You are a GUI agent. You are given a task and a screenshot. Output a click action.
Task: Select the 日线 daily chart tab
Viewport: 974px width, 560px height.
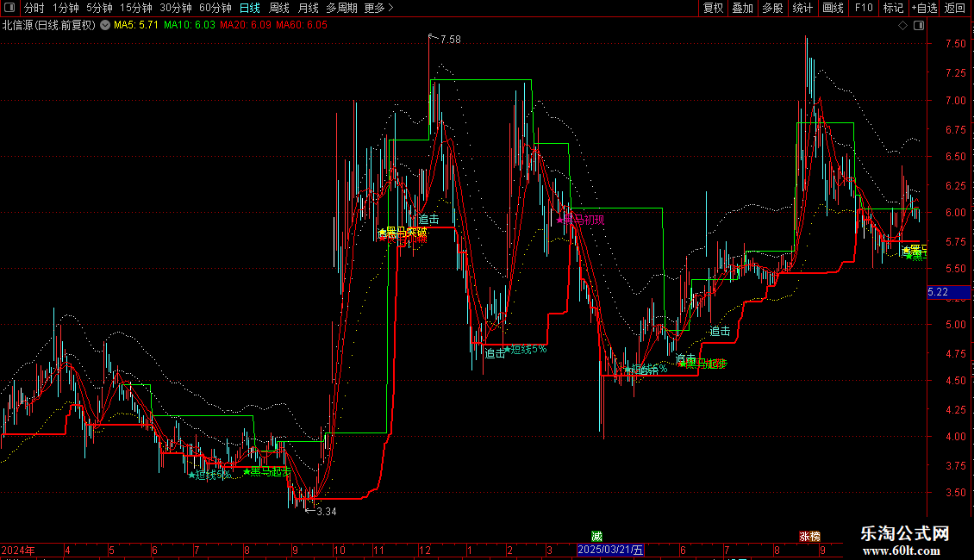point(250,8)
